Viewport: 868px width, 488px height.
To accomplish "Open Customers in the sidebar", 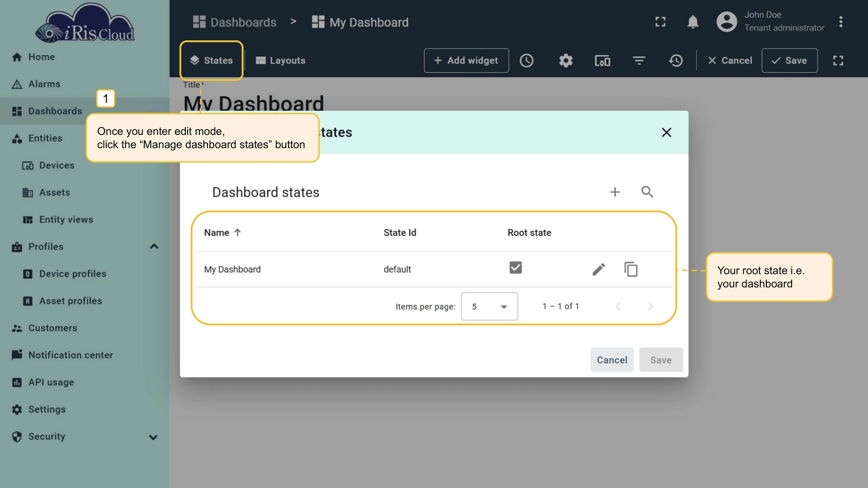I will [x=85, y=328].
